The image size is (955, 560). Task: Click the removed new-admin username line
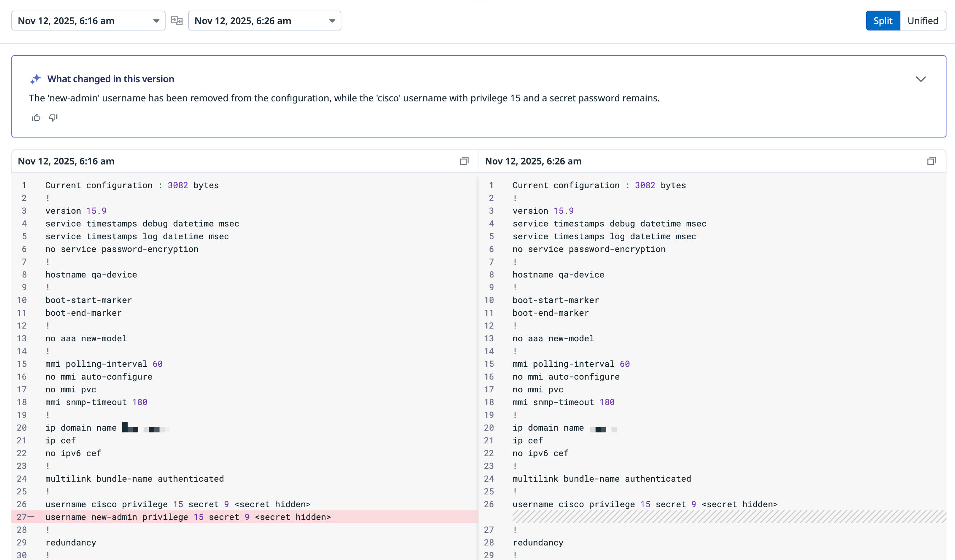[188, 517]
